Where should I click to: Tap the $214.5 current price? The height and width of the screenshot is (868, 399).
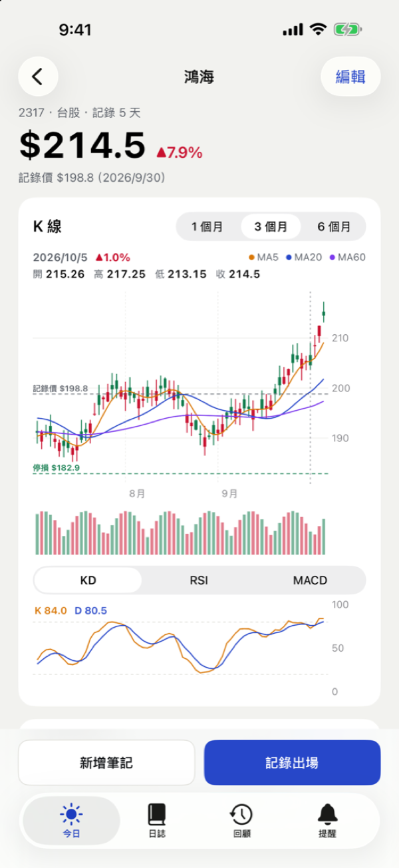point(82,146)
